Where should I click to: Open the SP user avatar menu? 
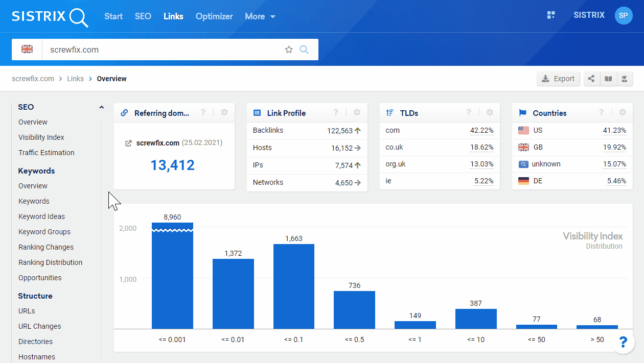coord(624,15)
